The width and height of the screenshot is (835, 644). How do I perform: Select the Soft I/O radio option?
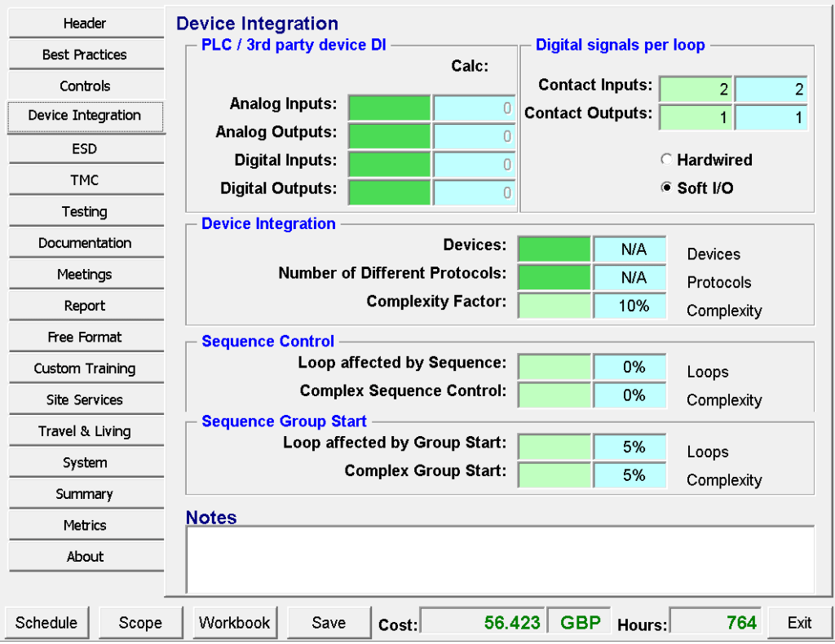pyautogui.click(x=666, y=188)
